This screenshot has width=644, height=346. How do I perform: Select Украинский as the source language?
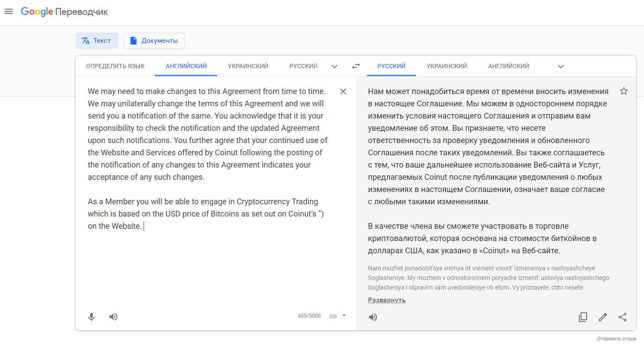248,66
